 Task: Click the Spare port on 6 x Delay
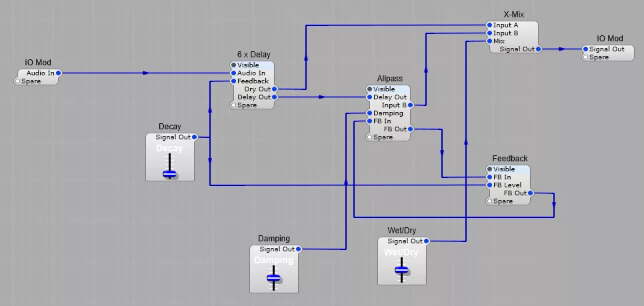point(234,105)
